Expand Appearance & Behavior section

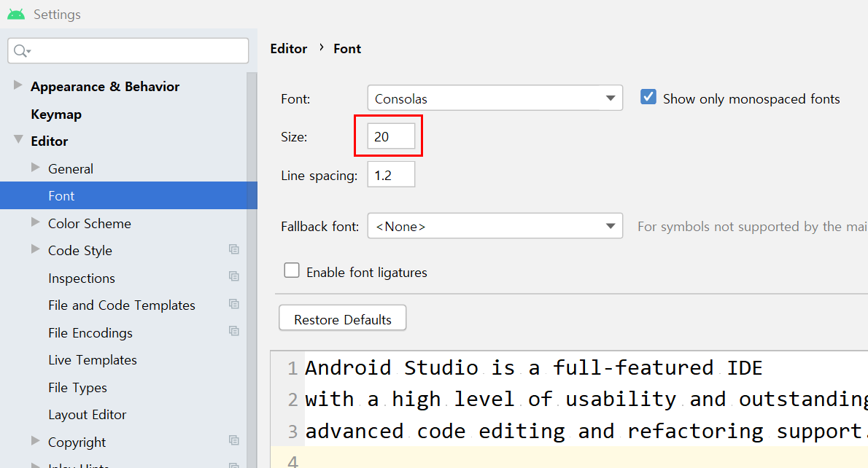18,85
